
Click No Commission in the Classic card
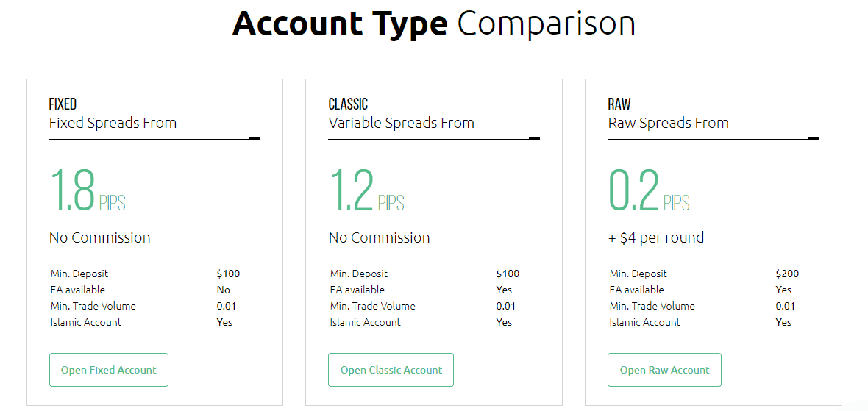379,237
